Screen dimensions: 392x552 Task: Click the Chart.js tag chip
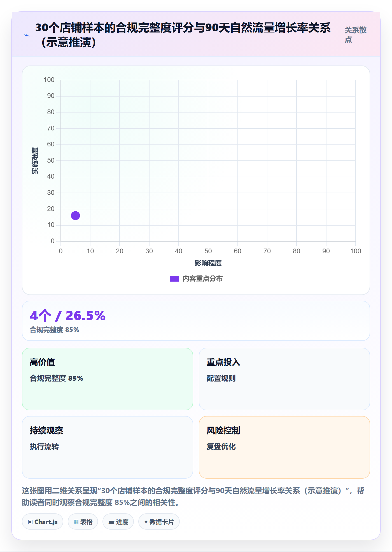click(x=43, y=522)
